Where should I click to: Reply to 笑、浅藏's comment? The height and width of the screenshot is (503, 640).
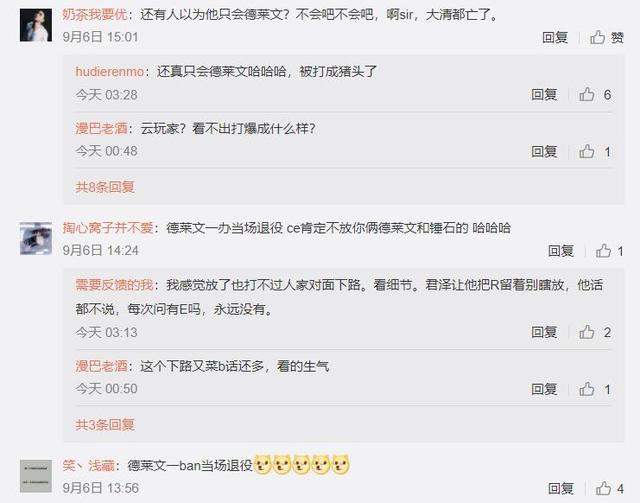click(561, 488)
